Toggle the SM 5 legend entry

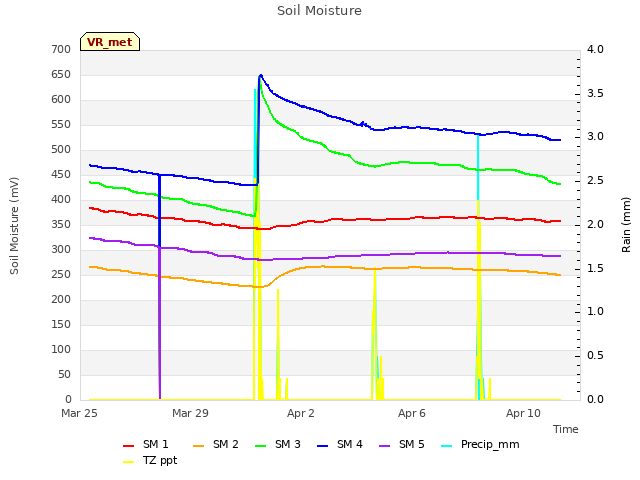tap(402, 444)
